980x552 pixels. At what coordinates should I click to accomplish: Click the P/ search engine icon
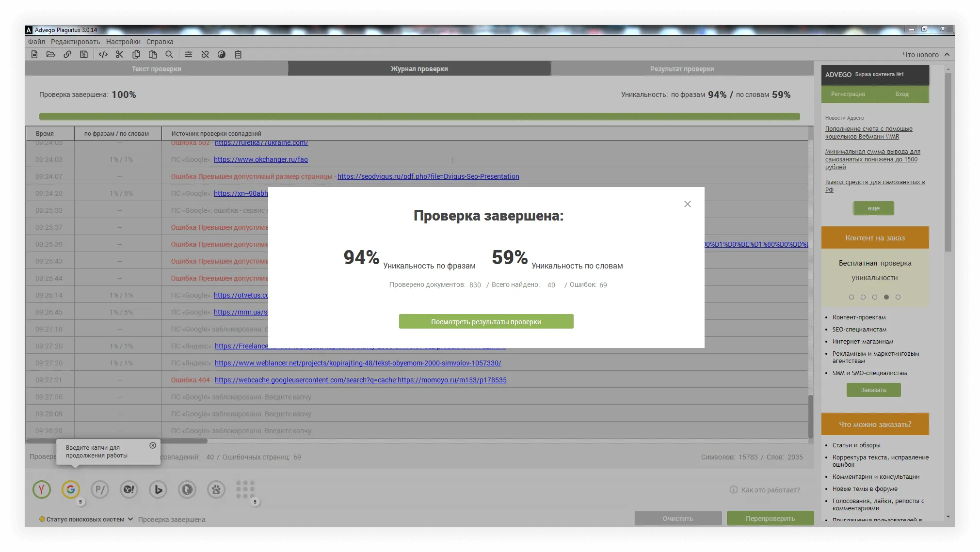pyautogui.click(x=100, y=489)
